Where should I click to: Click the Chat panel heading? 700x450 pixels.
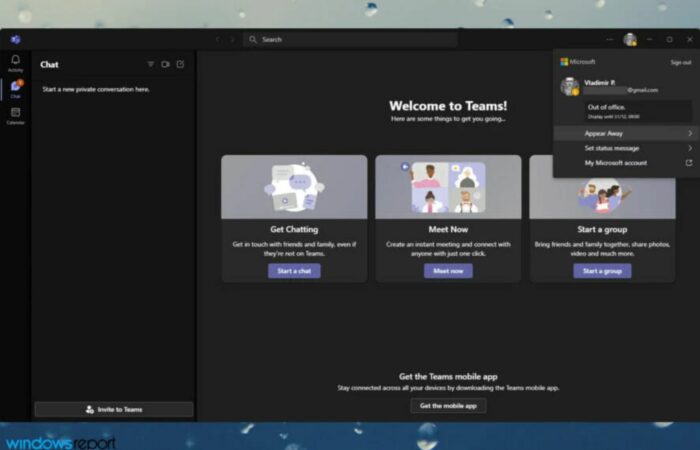click(49, 64)
